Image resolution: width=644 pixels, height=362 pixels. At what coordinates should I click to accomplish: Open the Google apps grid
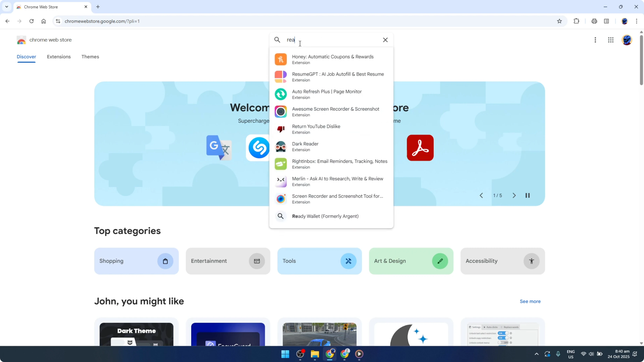coord(611,40)
